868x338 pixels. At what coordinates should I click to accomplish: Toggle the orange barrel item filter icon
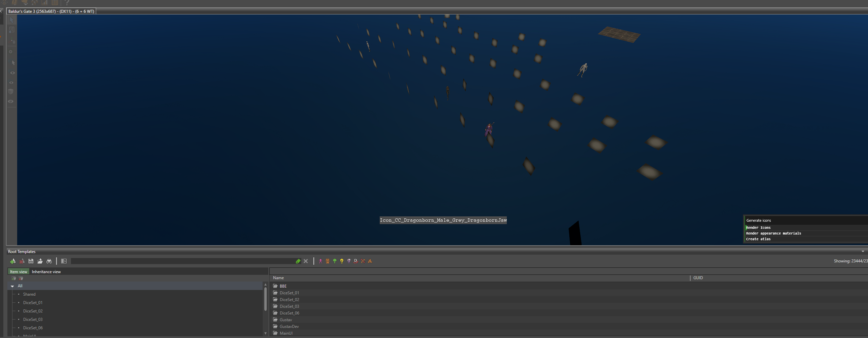(x=328, y=261)
